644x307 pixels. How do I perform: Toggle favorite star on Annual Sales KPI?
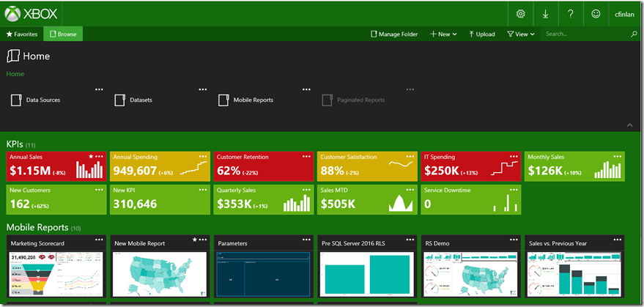click(x=91, y=157)
